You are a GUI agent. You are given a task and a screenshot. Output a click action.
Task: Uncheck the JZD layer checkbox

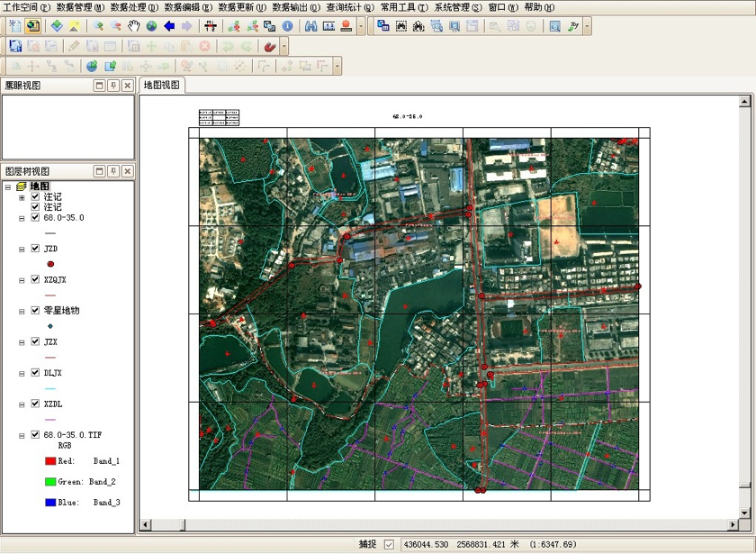pyautogui.click(x=35, y=249)
